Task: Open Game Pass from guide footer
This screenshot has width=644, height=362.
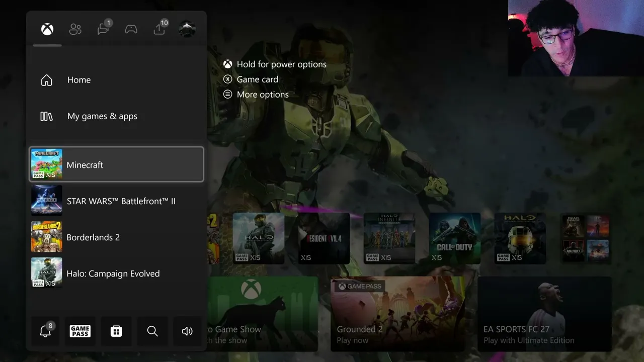Action: [x=80, y=331]
